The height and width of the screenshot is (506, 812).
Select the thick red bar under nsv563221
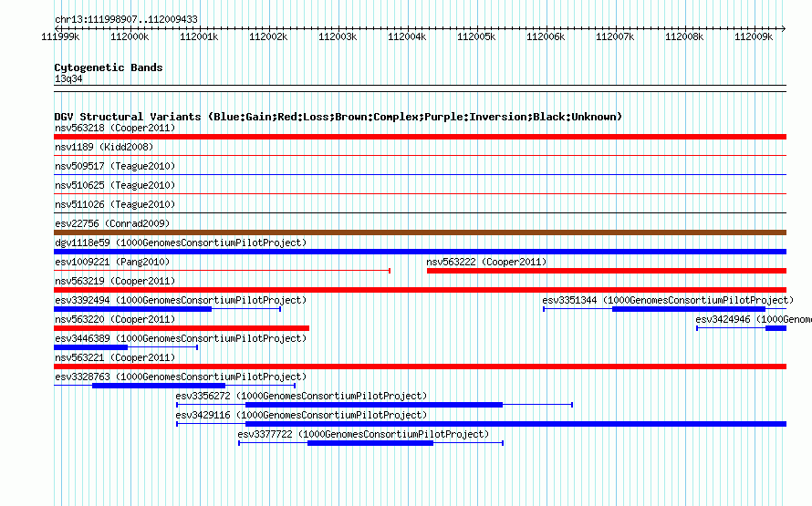click(420, 367)
